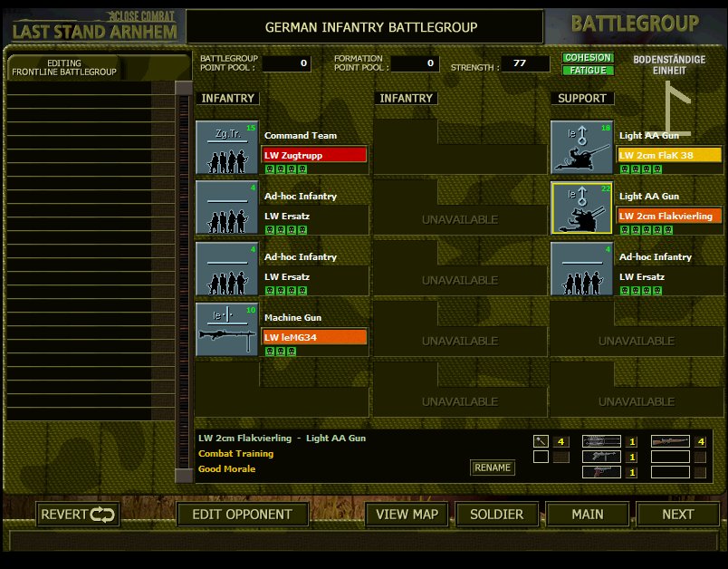Click the skull morale icons under LW Zugtrupp
Viewport: 728px width, 569px height.
[286, 169]
